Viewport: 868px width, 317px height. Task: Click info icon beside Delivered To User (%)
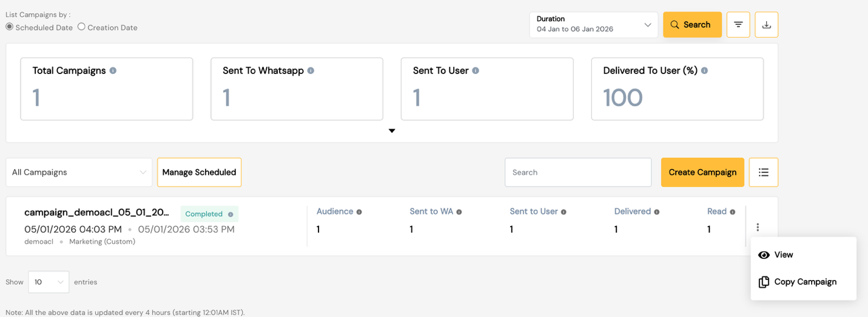tap(704, 70)
